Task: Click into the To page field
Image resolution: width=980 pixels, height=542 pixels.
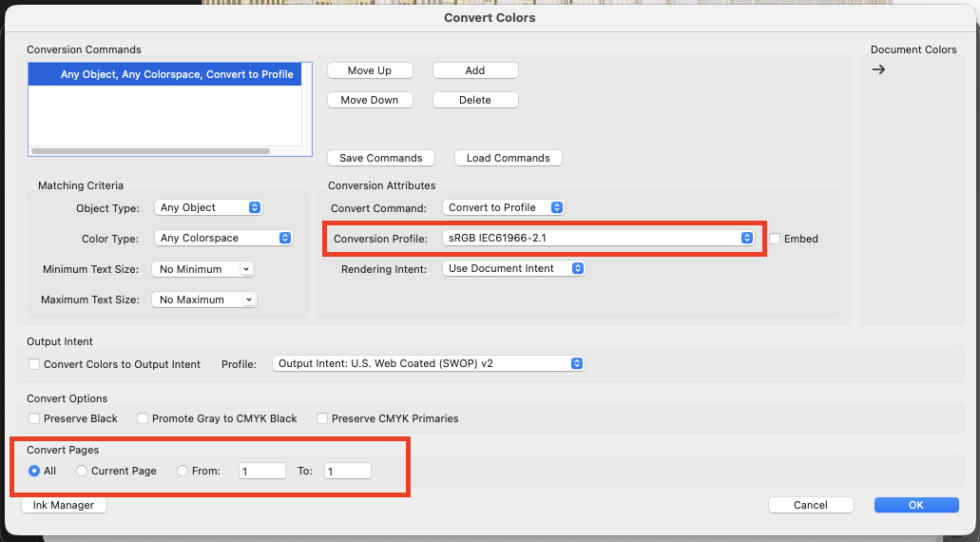Action: [x=348, y=471]
